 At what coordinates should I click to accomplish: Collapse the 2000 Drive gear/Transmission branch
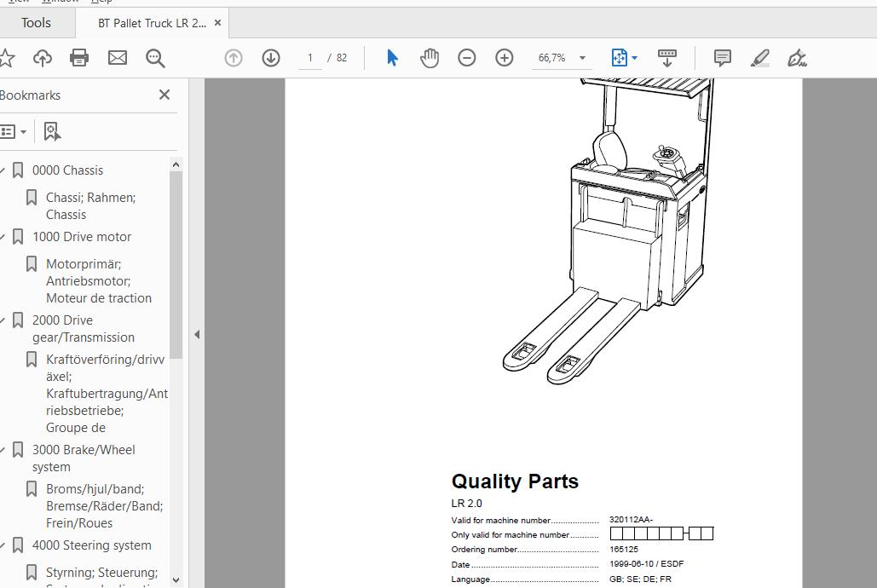3,320
